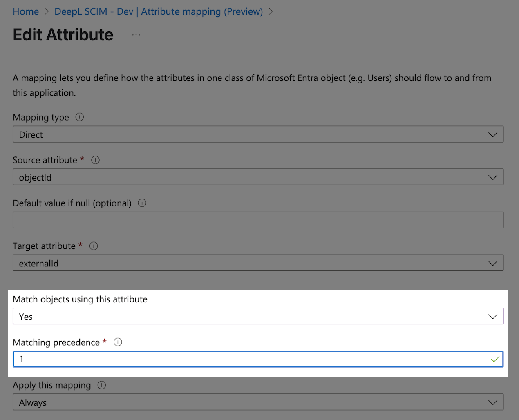
Task: Open the Apply this mapping dropdown showing Always
Action: point(258,402)
